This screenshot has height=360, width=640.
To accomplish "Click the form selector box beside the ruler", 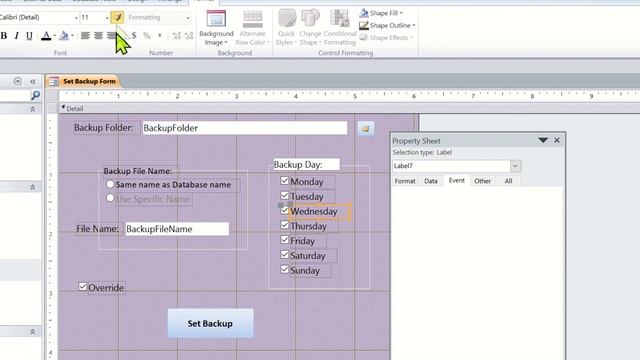I will (52, 95).
